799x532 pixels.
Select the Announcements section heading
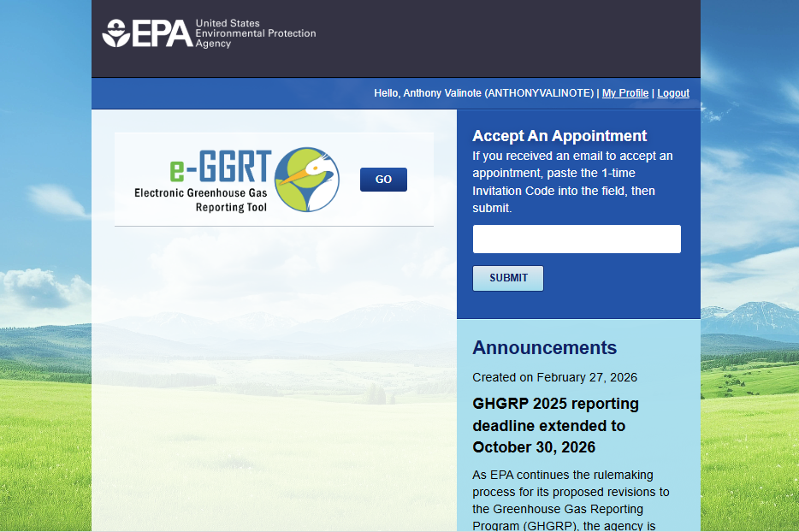[545, 347]
